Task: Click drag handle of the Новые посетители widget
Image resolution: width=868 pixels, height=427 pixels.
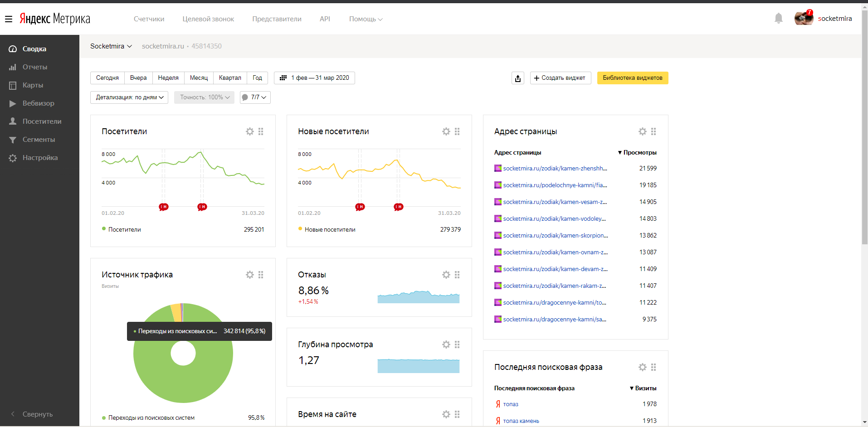Action: pyautogui.click(x=457, y=131)
